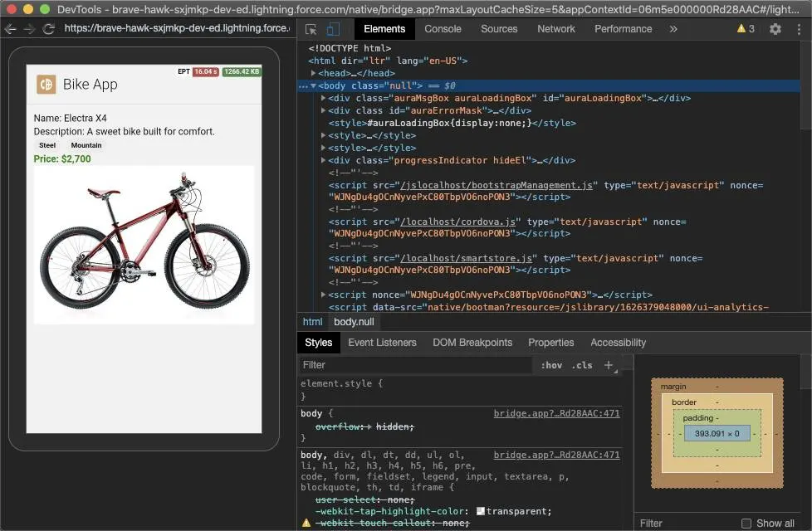Click the transparent color swatch
The width and height of the screenshot is (812, 531).
tap(481, 511)
